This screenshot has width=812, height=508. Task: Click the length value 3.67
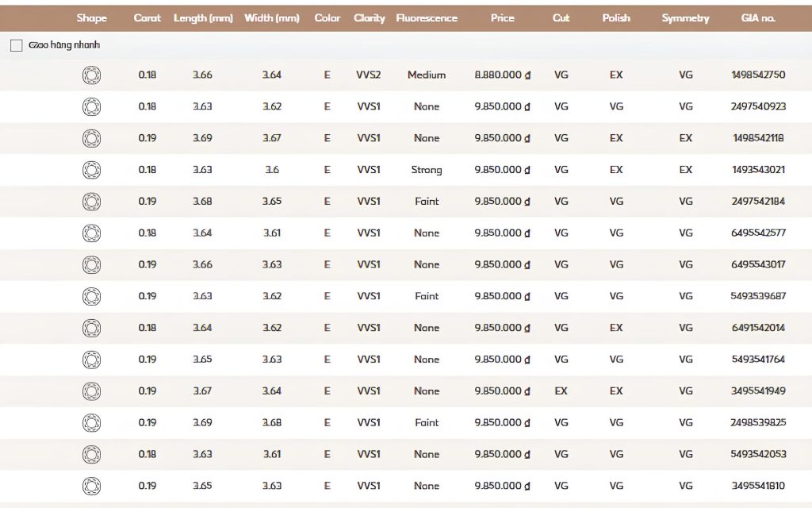click(202, 391)
